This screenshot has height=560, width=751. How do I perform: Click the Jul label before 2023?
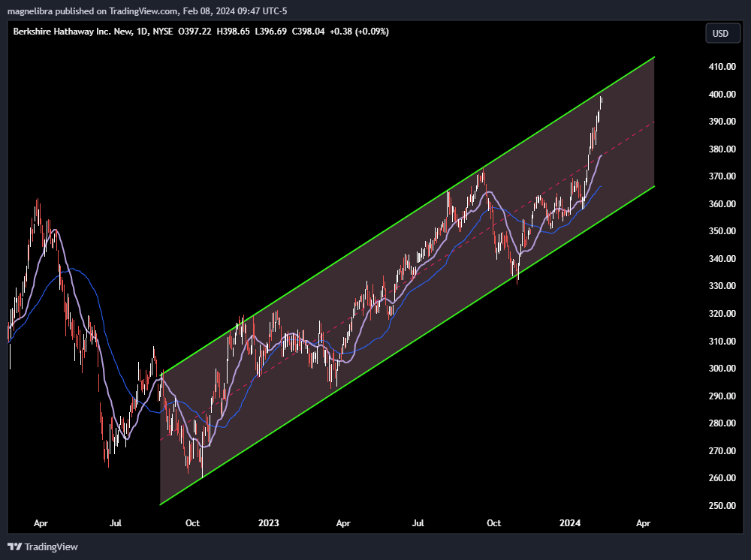(116, 523)
